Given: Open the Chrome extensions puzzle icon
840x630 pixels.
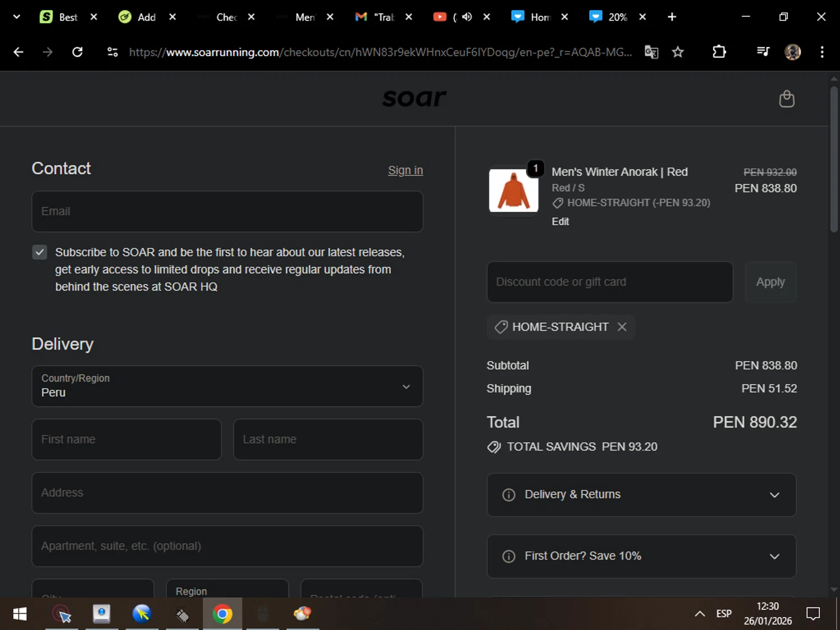Looking at the screenshot, I should [719, 52].
